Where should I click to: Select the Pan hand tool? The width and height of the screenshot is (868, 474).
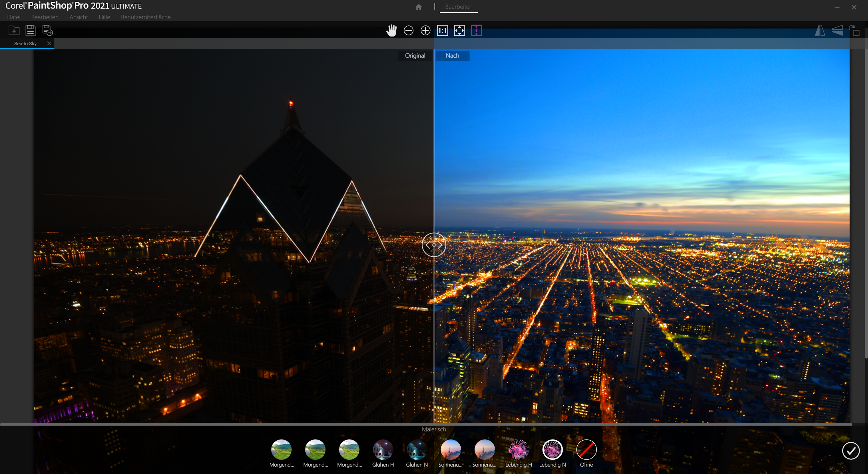(x=391, y=31)
